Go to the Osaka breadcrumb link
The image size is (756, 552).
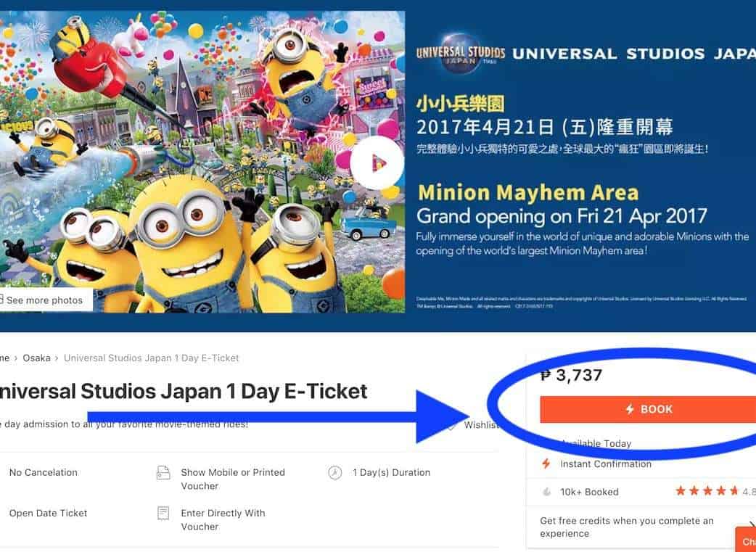[x=37, y=358]
